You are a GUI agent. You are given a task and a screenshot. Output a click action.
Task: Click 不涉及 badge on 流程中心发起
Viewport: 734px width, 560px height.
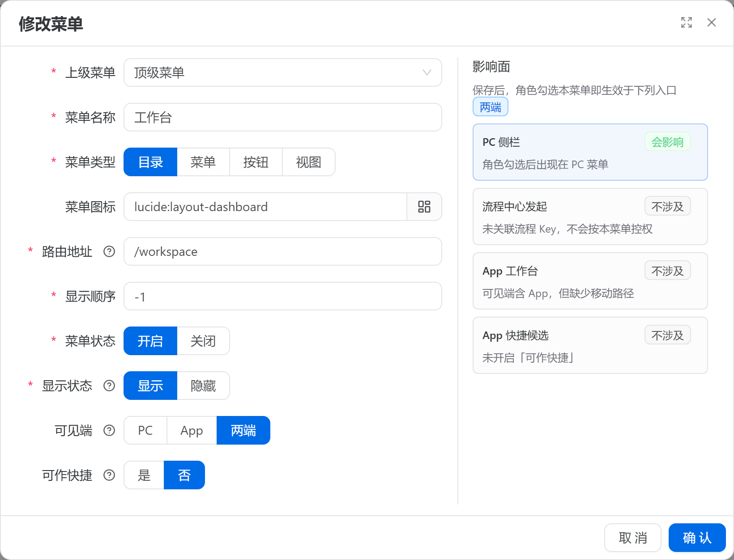tap(668, 206)
